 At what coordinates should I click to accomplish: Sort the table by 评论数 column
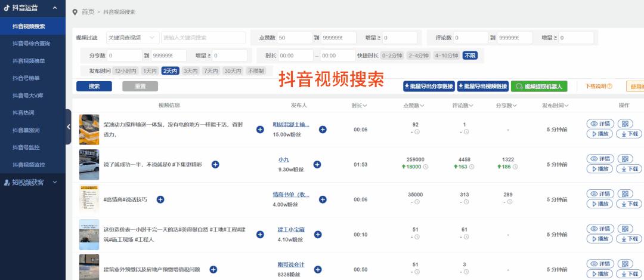pos(463,106)
